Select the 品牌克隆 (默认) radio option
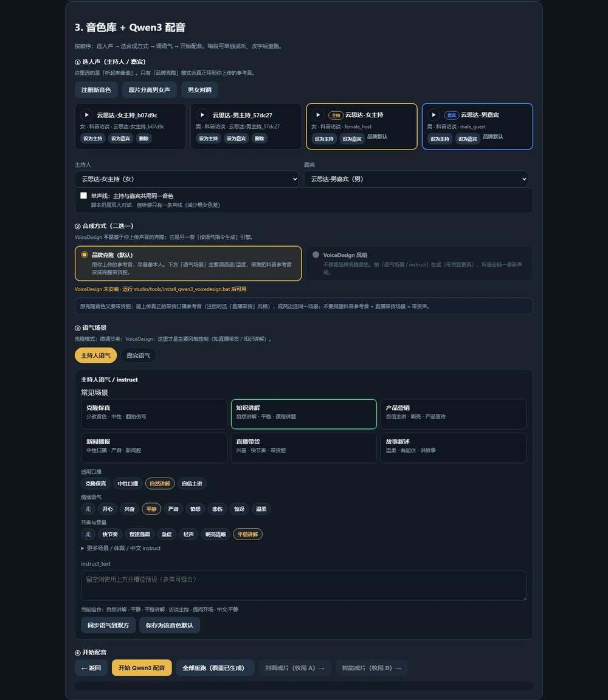Viewport: 608px width, 700px height. coord(84,255)
